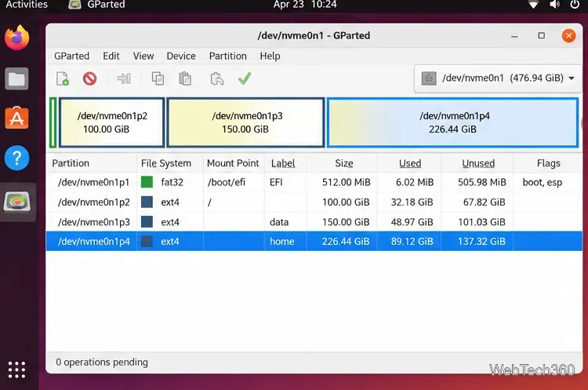This screenshot has height=390, width=588.
Task: Open Files from the dock
Action: [x=17, y=78]
